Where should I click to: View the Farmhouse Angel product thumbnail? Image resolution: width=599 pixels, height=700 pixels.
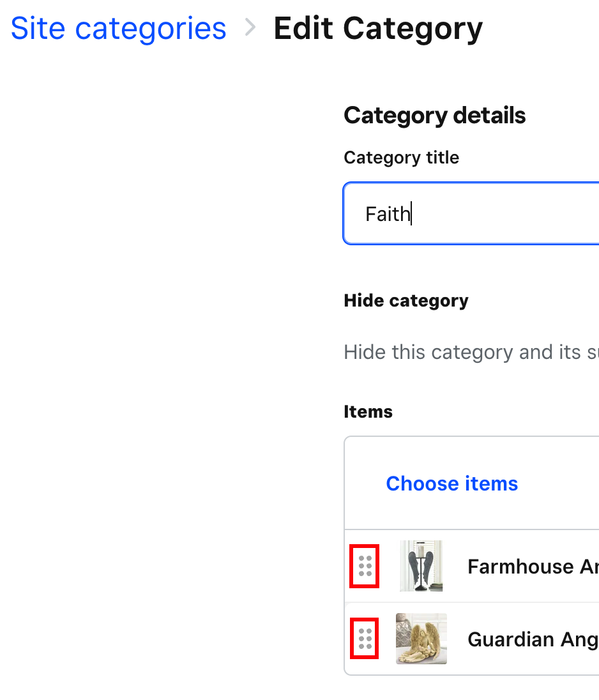pyautogui.click(x=421, y=566)
